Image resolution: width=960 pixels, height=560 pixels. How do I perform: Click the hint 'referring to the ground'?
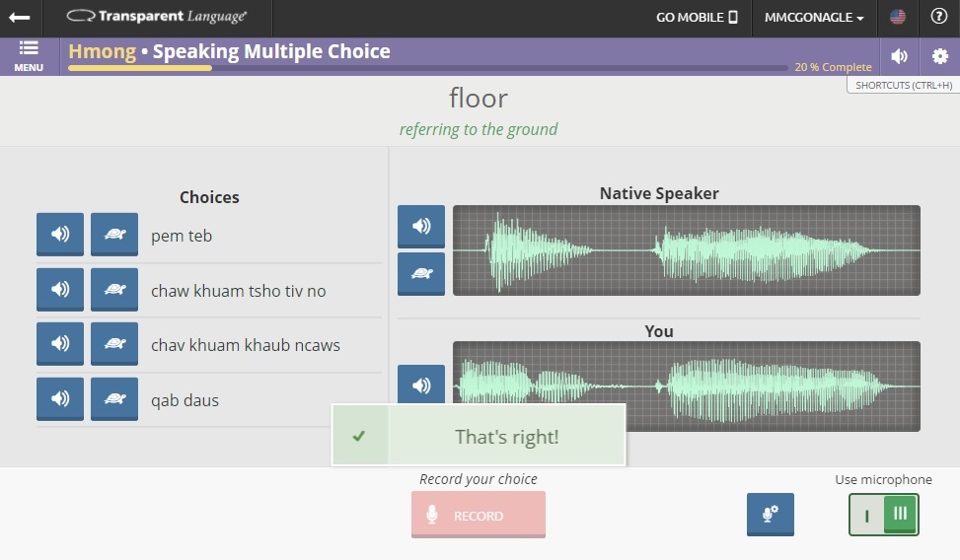(x=479, y=130)
